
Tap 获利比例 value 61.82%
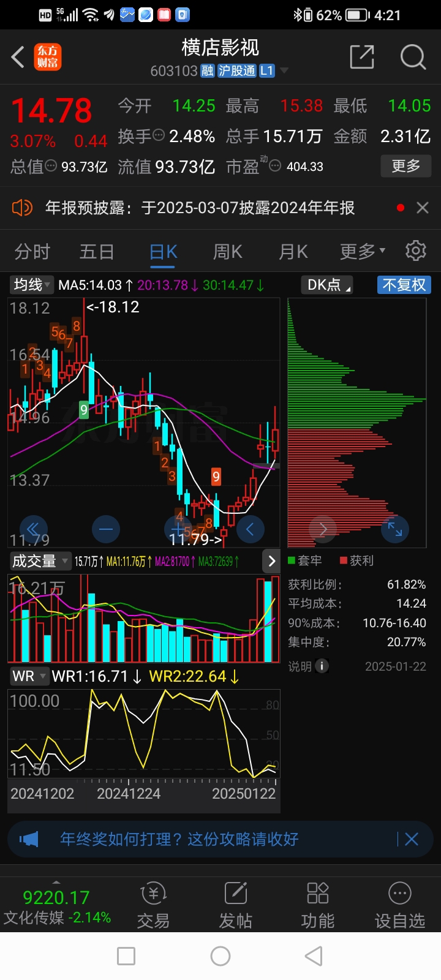pos(406,584)
